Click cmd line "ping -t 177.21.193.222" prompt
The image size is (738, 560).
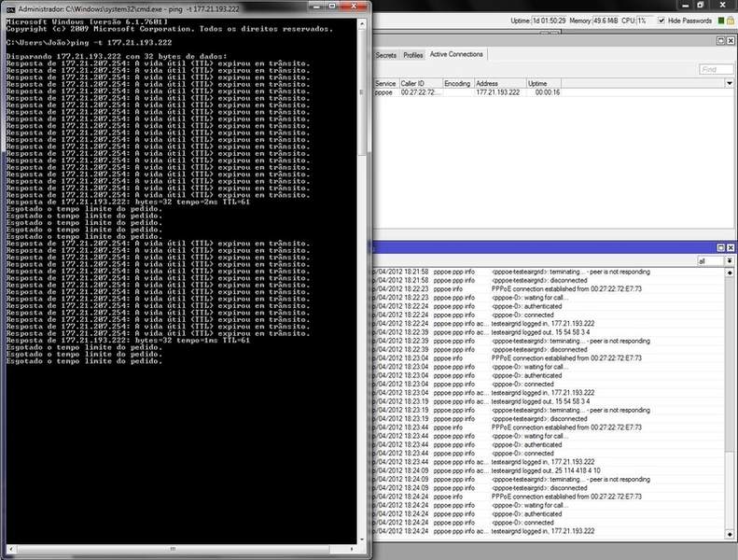click(x=89, y=42)
